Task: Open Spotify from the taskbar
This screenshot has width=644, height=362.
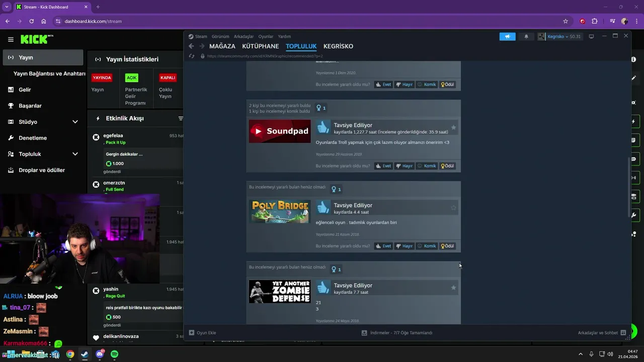Action: pos(114,354)
